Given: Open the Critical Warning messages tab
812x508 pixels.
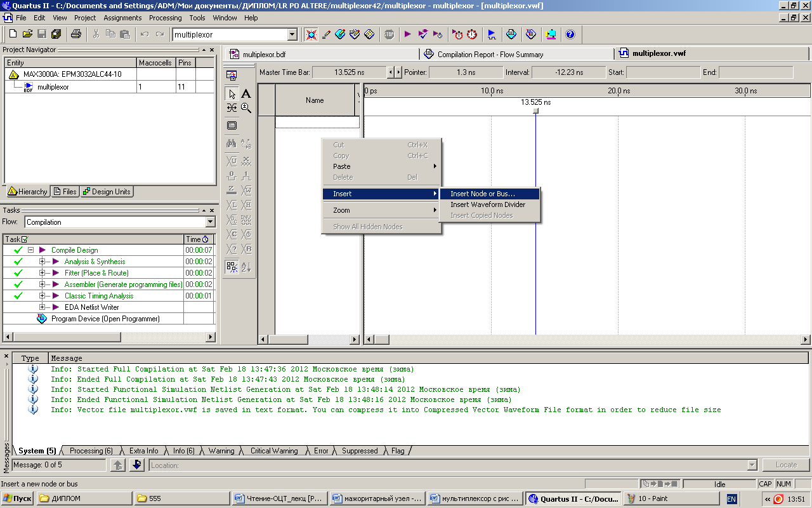Looking at the screenshot, I should 273,451.
